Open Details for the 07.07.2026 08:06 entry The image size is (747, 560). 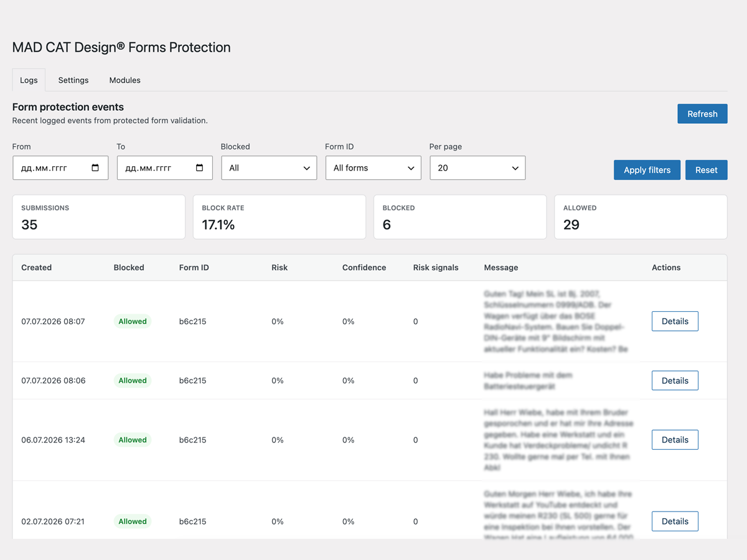point(675,380)
